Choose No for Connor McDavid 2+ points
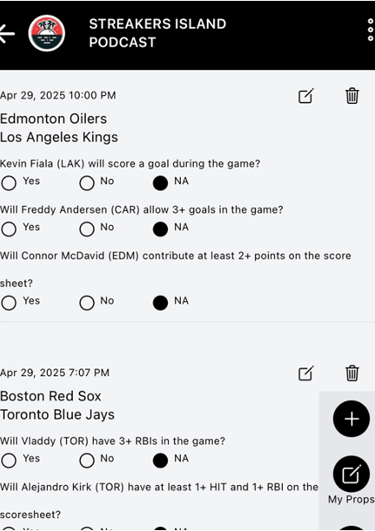 coord(87,303)
